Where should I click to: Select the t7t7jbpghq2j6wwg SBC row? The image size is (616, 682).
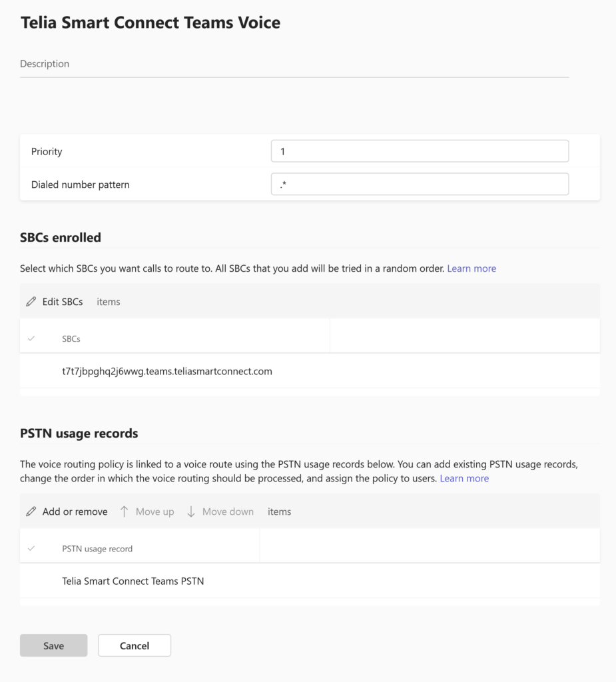tap(310, 371)
